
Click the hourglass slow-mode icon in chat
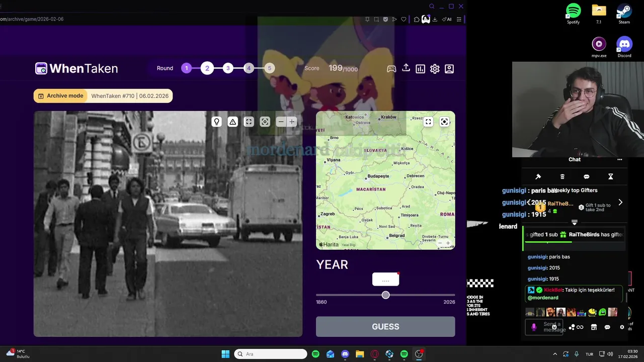click(611, 176)
